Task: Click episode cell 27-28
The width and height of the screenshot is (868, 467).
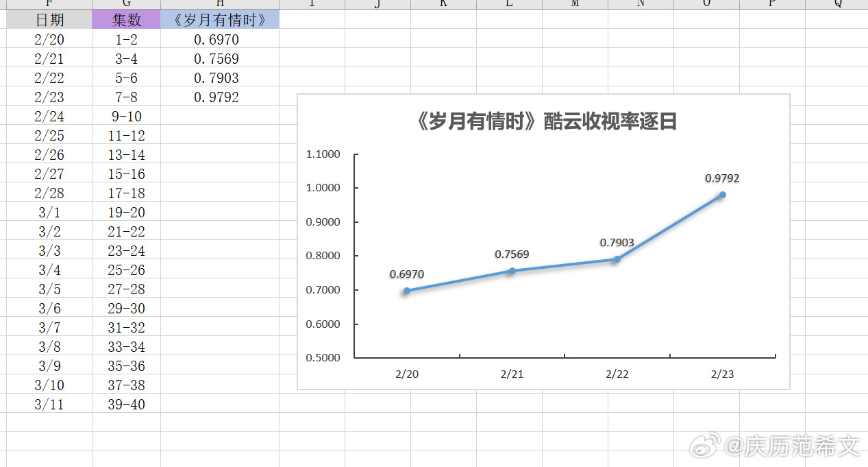Action: (127, 289)
